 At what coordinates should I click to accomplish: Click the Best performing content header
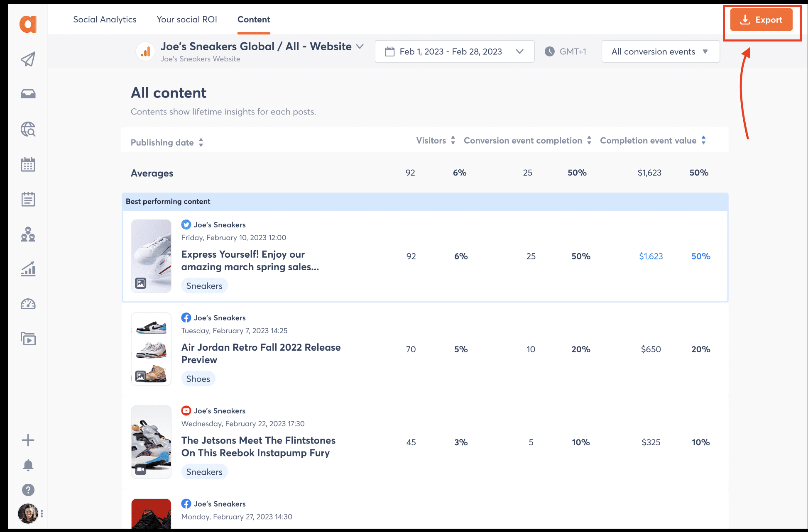(x=168, y=201)
